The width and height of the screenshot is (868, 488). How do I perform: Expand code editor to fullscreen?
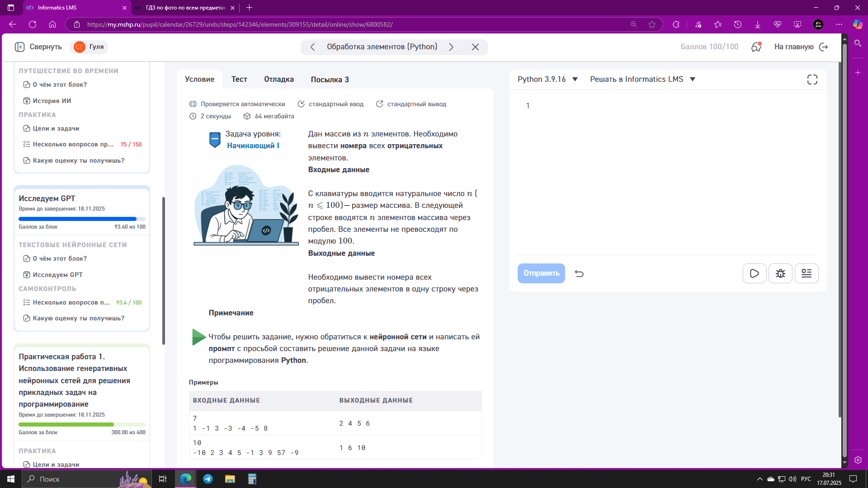[812, 80]
